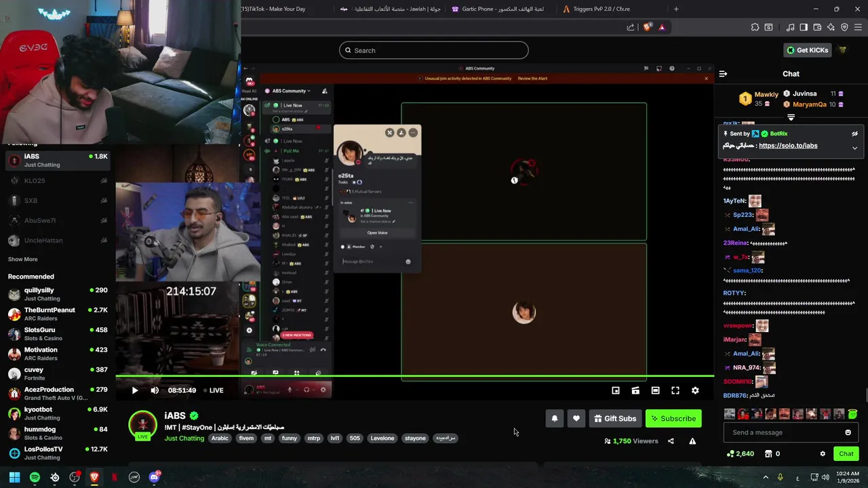The height and width of the screenshot is (488, 868).
Task: Open quillysilly recommended channel
Action: pyautogui.click(x=58, y=294)
